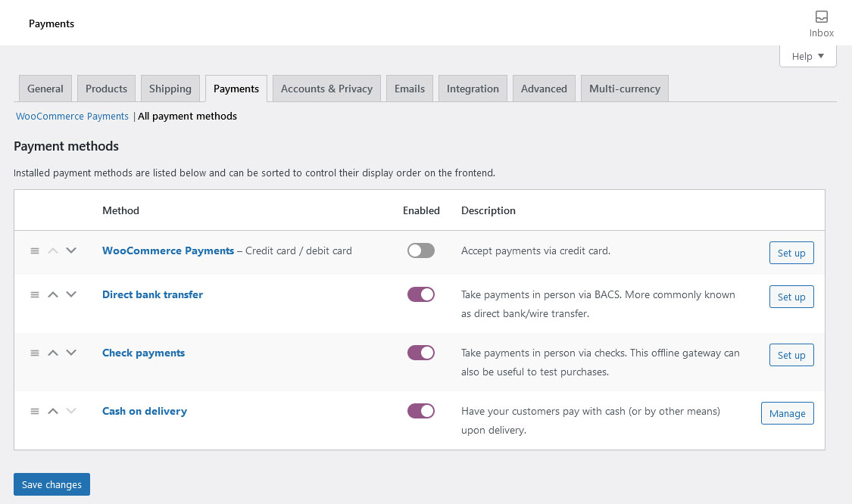Switch to the Products tab
852x504 pixels.
tap(106, 89)
